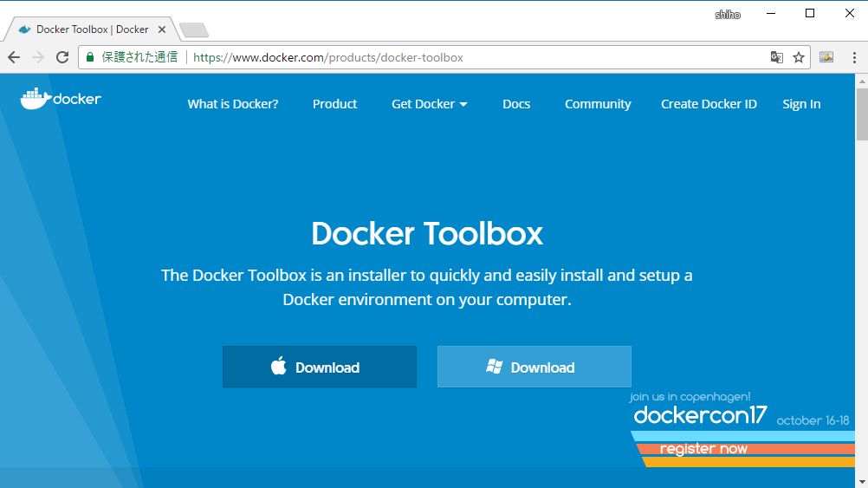Click the Docker whale logo
The width and height of the screenshot is (868, 488).
pos(61,99)
